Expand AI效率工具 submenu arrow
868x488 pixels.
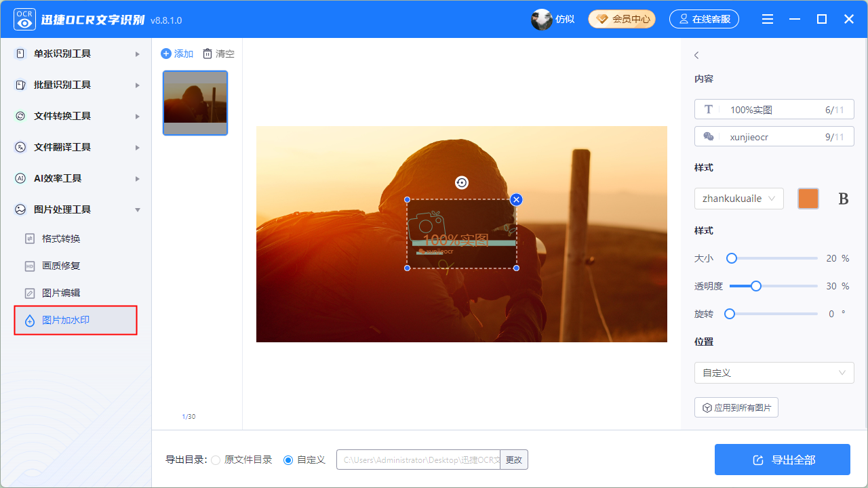click(138, 178)
